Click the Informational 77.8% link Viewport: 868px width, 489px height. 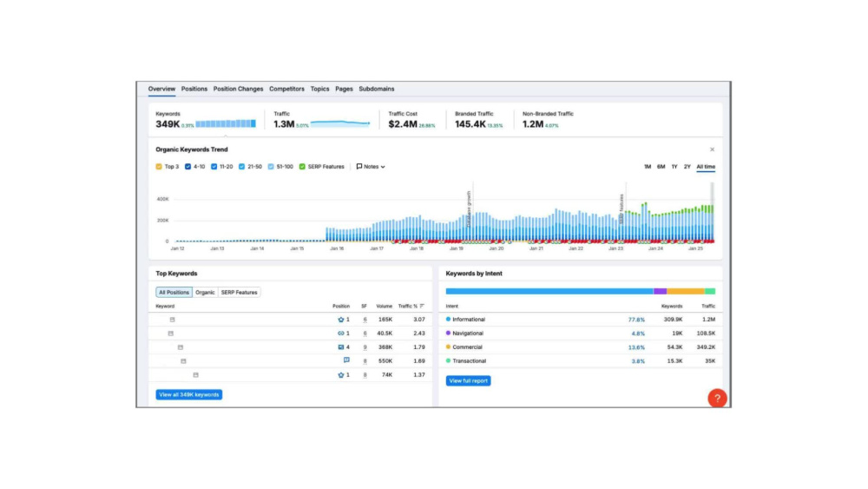click(x=636, y=320)
